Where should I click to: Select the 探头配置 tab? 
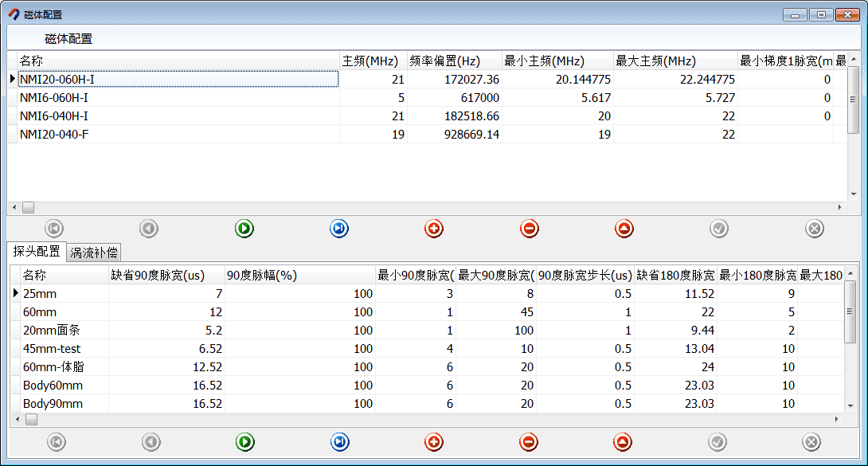click(x=37, y=252)
